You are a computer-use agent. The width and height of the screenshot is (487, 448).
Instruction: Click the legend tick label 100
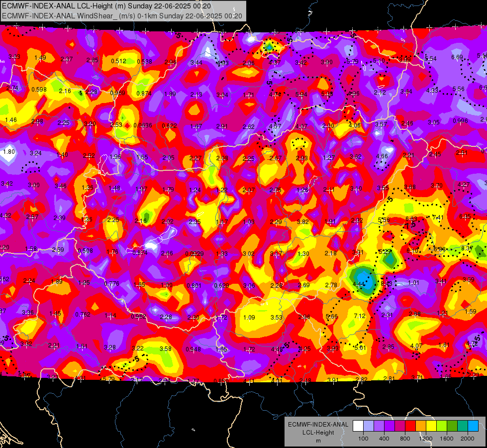pyautogui.click(x=363, y=439)
